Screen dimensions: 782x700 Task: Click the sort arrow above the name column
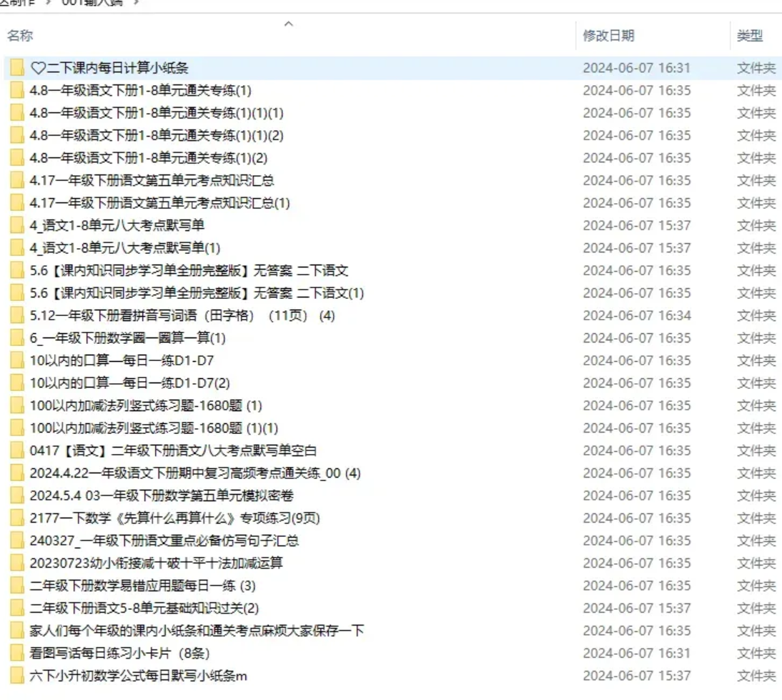(288, 24)
